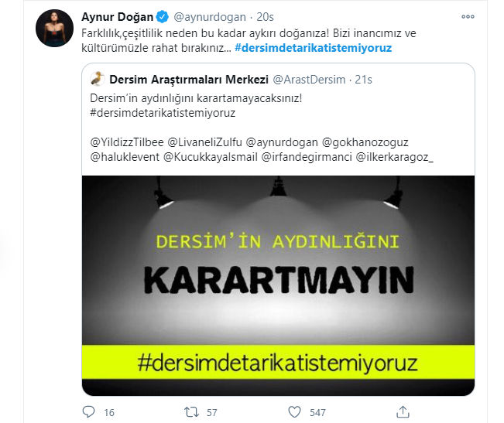The image size is (504, 423).
Task: Like the tweet with heart icon
Action: [x=294, y=411]
